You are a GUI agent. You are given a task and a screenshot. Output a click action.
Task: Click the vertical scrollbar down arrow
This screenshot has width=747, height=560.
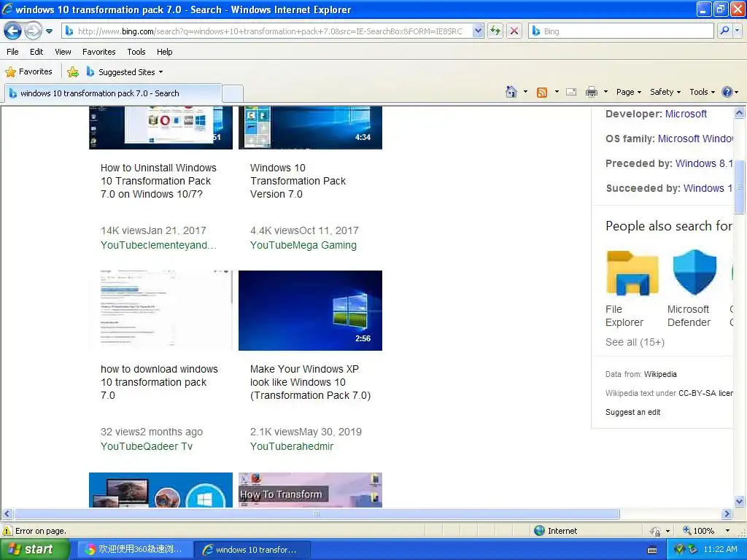(x=739, y=501)
